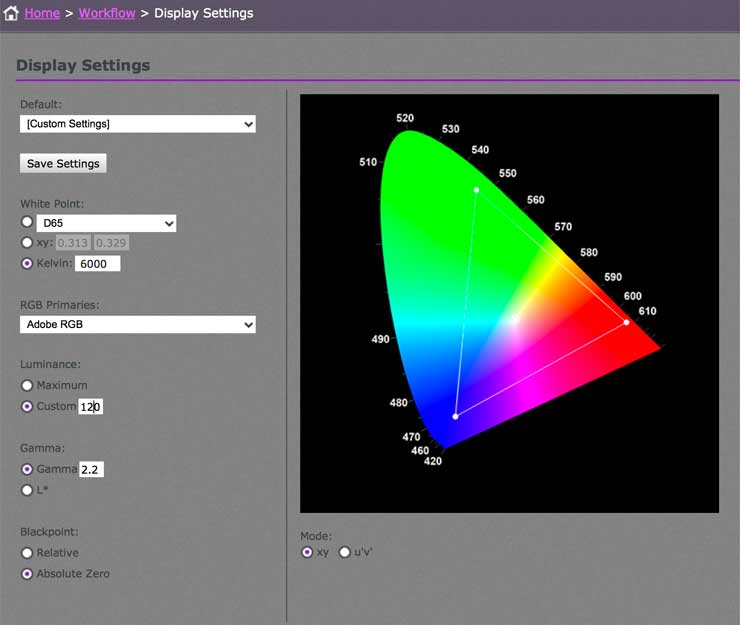Click the Save Settings button
740x625 pixels.
pos(63,163)
